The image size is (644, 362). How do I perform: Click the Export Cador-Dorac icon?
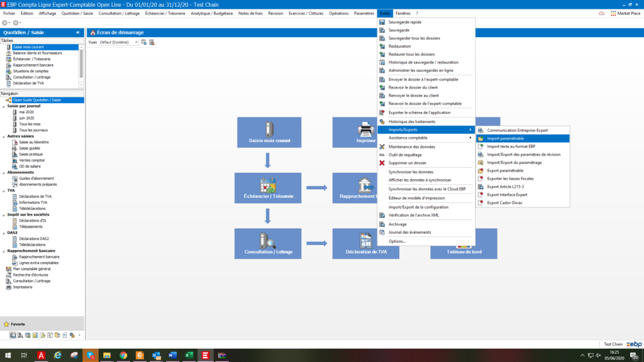click(x=480, y=203)
